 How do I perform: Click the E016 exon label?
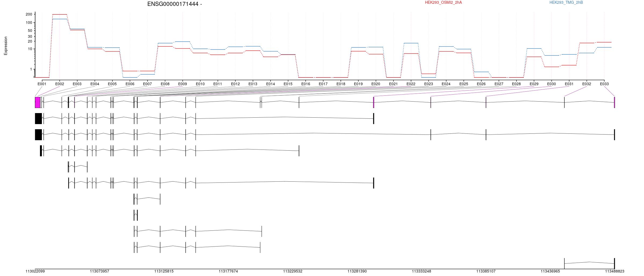coord(306,84)
